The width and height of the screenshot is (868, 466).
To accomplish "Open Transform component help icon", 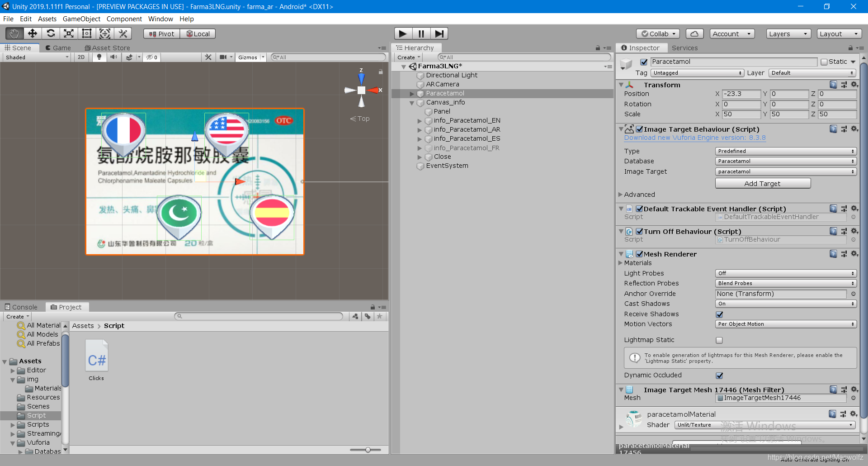I will point(833,85).
